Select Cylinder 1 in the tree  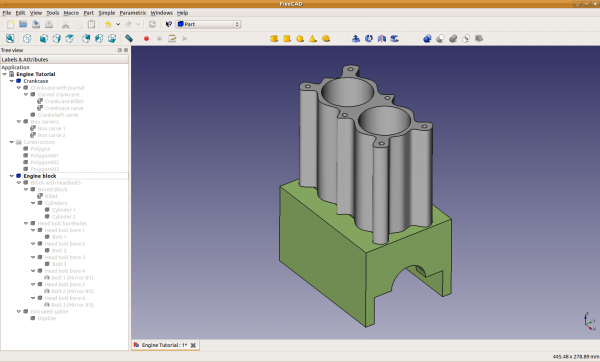pos(64,210)
